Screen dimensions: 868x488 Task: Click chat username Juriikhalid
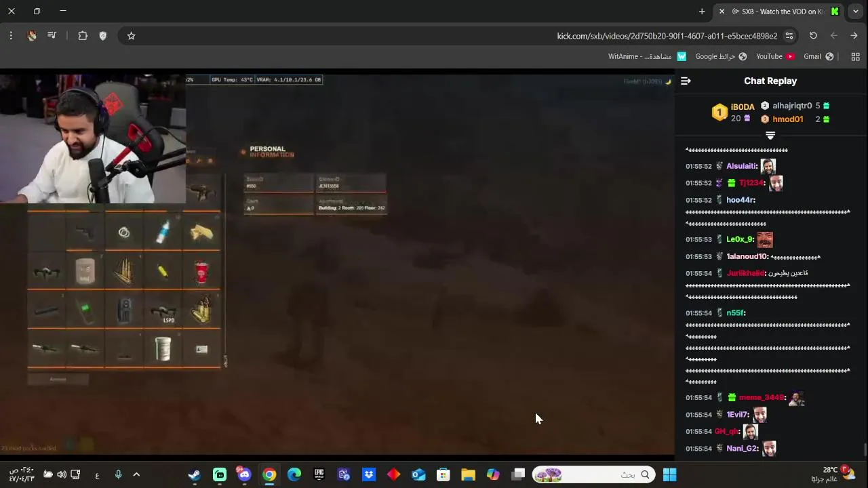pyautogui.click(x=745, y=273)
